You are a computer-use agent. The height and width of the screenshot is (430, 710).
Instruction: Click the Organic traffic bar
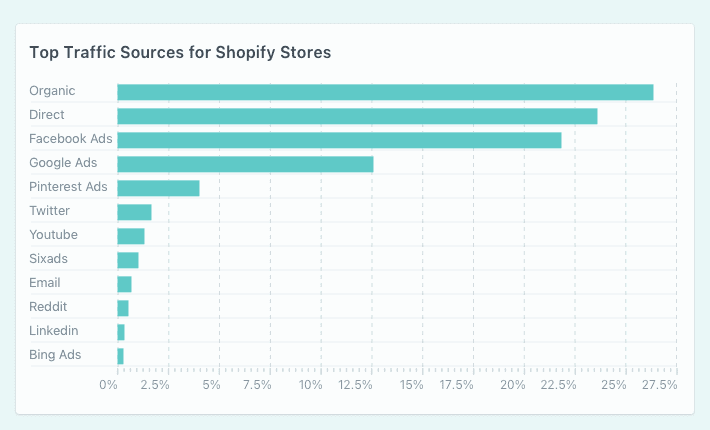pyautogui.click(x=385, y=92)
